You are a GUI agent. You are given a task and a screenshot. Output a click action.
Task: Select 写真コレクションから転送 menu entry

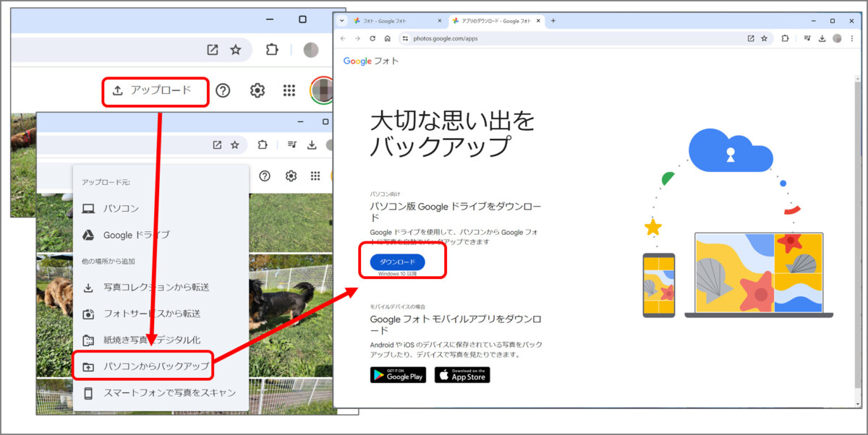coord(161,288)
